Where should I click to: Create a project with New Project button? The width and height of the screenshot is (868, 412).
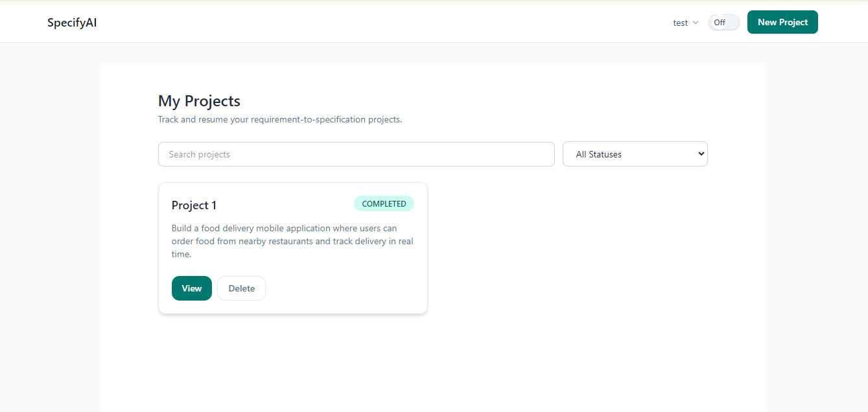tap(782, 22)
